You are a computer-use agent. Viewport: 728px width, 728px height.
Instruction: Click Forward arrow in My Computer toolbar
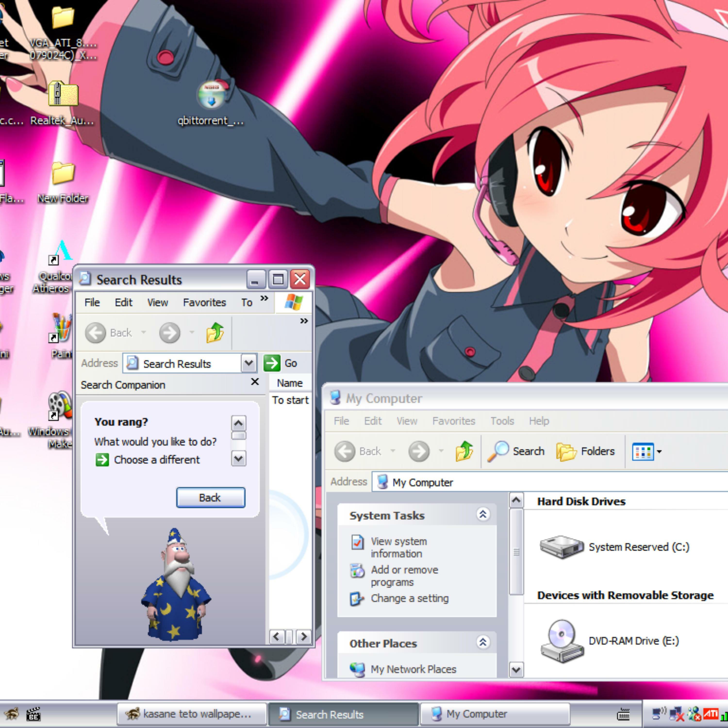(x=419, y=451)
